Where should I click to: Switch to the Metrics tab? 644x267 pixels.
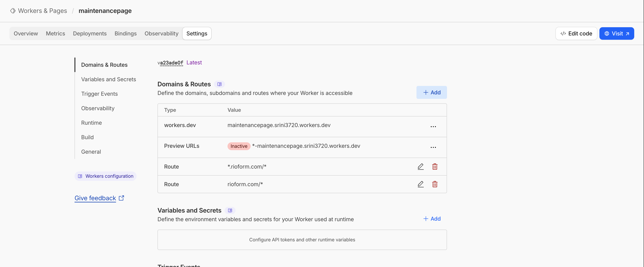pyautogui.click(x=55, y=33)
